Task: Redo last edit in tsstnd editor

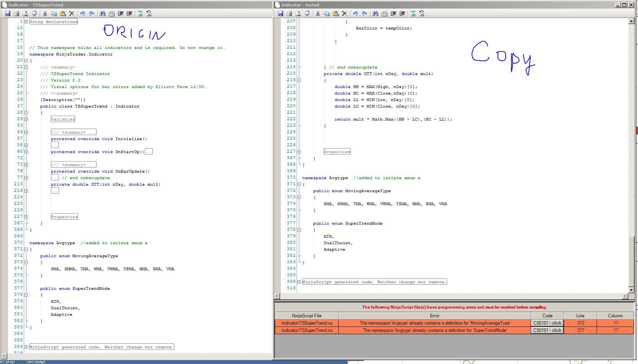Action: (x=364, y=13)
